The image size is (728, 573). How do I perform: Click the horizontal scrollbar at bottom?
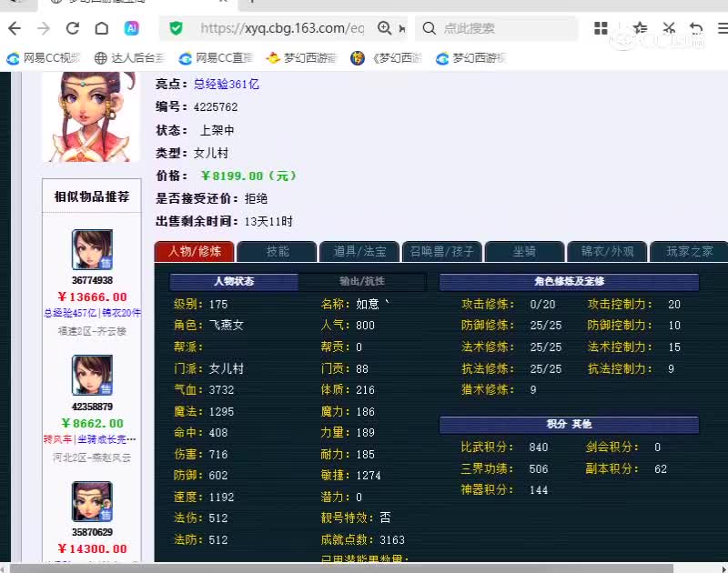click(341, 568)
